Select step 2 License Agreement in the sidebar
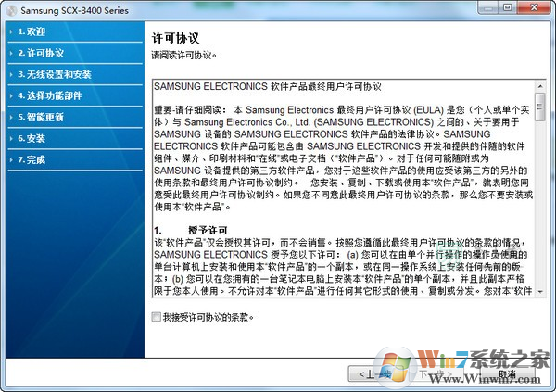 click(75, 53)
